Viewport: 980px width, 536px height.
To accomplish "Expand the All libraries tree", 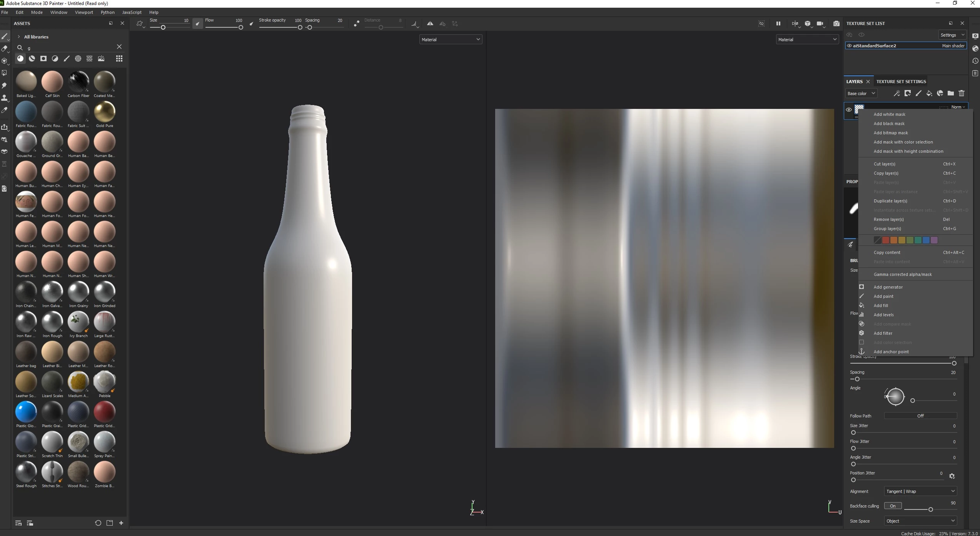I will pyautogui.click(x=18, y=37).
